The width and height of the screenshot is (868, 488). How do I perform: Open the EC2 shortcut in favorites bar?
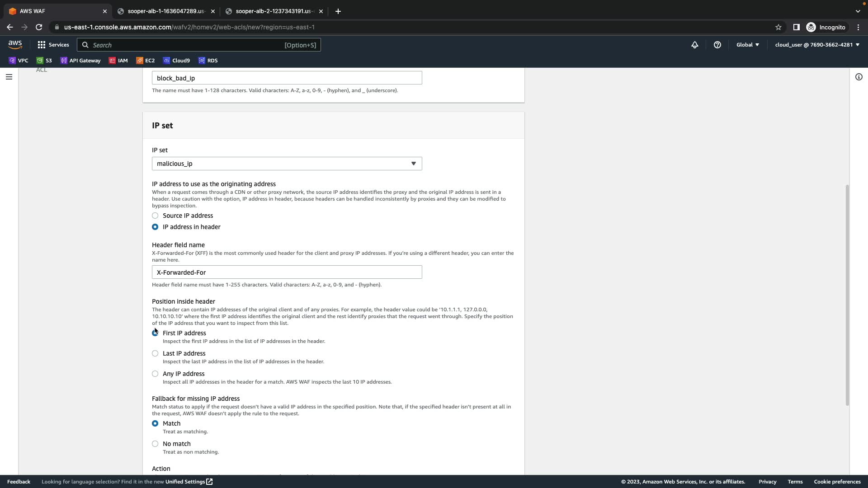point(146,61)
